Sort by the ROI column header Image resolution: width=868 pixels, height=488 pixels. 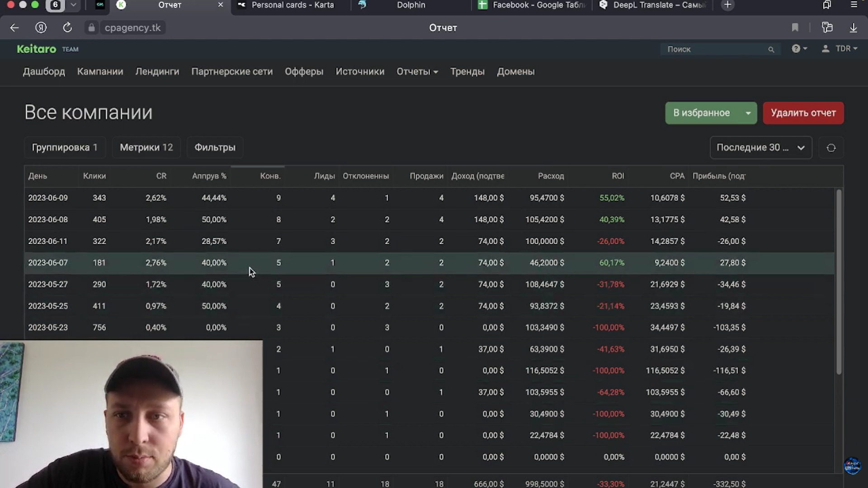pos(618,176)
